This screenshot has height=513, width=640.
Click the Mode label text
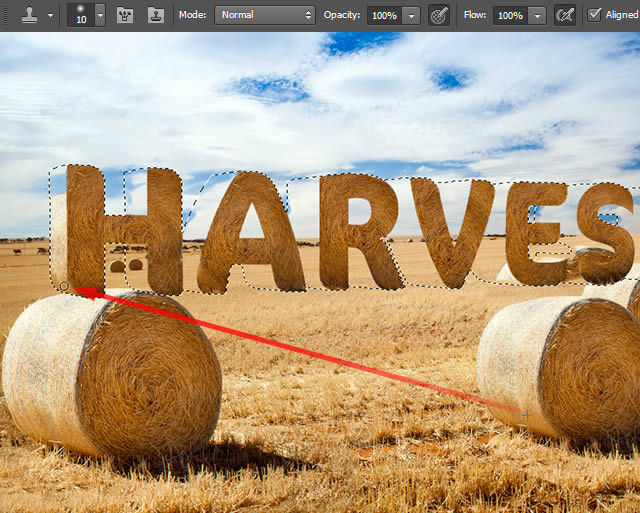tap(192, 15)
